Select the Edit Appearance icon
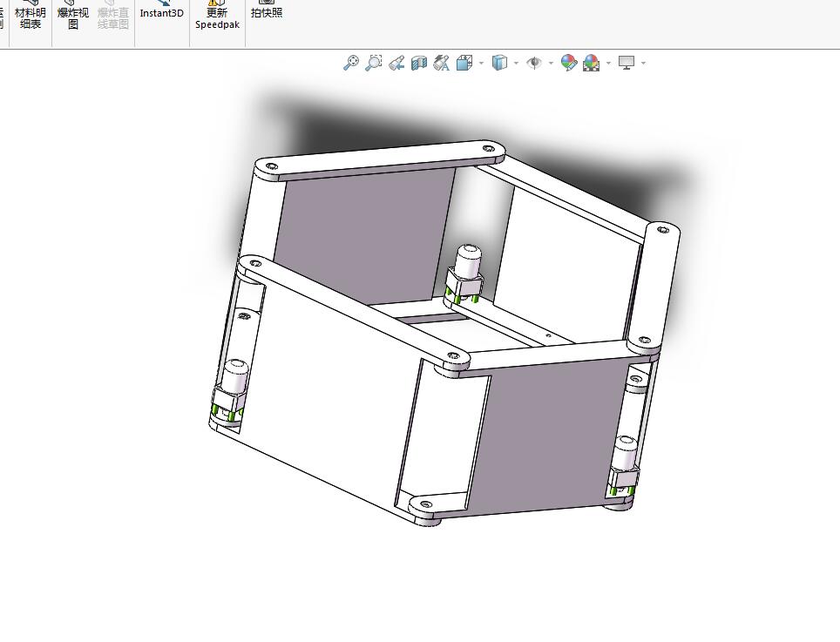The height and width of the screenshot is (642, 840). (569, 63)
